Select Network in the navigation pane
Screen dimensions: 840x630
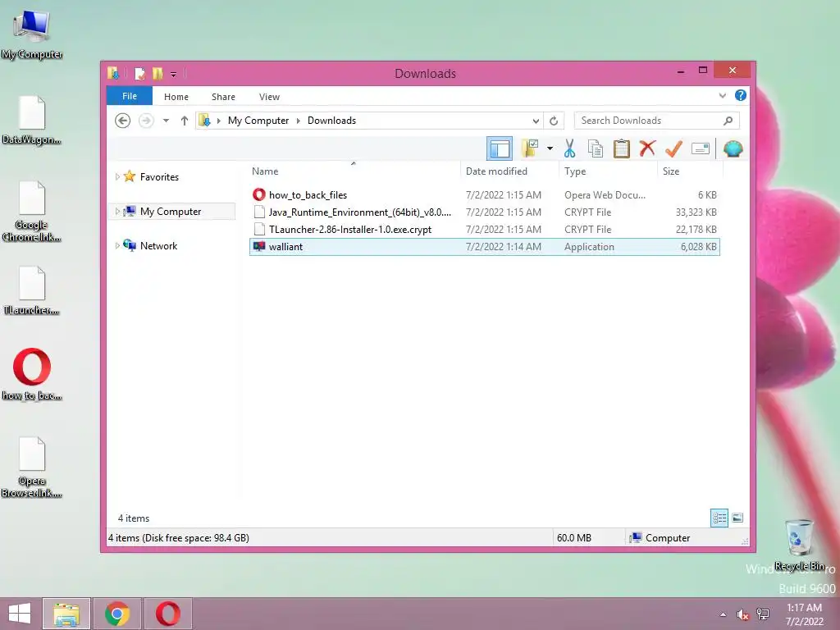click(x=158, y=245)
